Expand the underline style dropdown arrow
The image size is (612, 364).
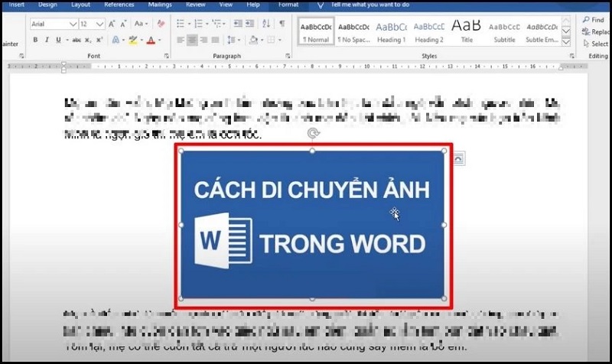67,40
